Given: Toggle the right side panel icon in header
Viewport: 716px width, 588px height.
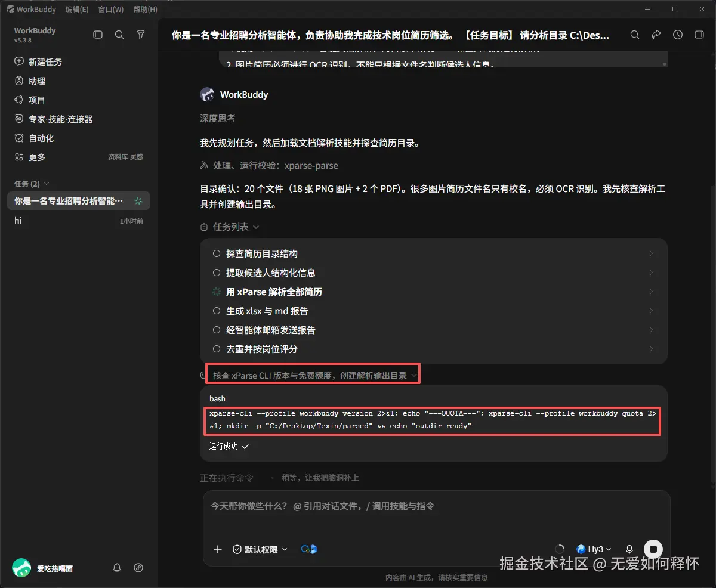Looking at the screenshot, I should point(699,35).
